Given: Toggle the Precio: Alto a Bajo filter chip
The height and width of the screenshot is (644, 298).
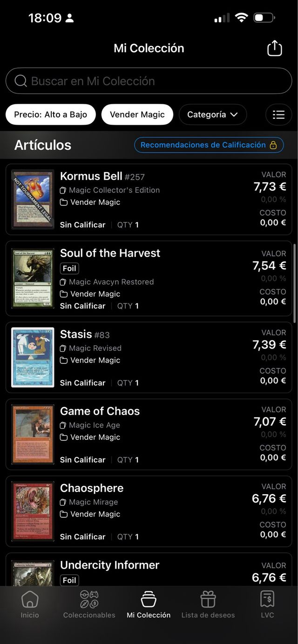Looking at the screenshot, I should (51, 114).
